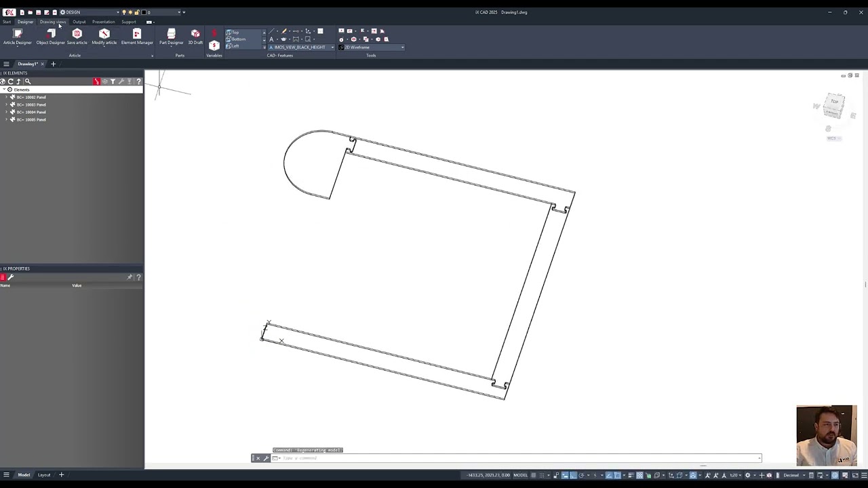Image resolution: width=868 pixels, height=488 pixels.
Task: Click the text A tool in CAD-Features
Action: 271,39
